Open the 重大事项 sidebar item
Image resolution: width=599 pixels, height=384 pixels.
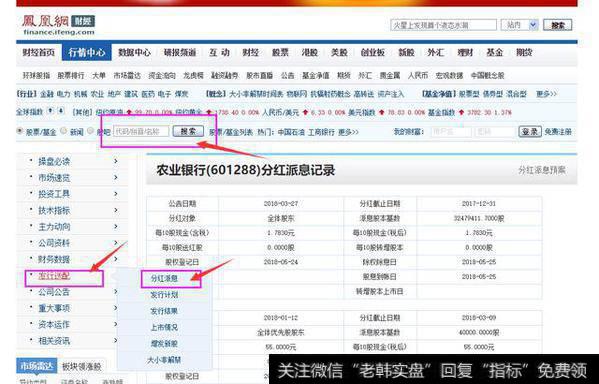click(x=54, y=308)
